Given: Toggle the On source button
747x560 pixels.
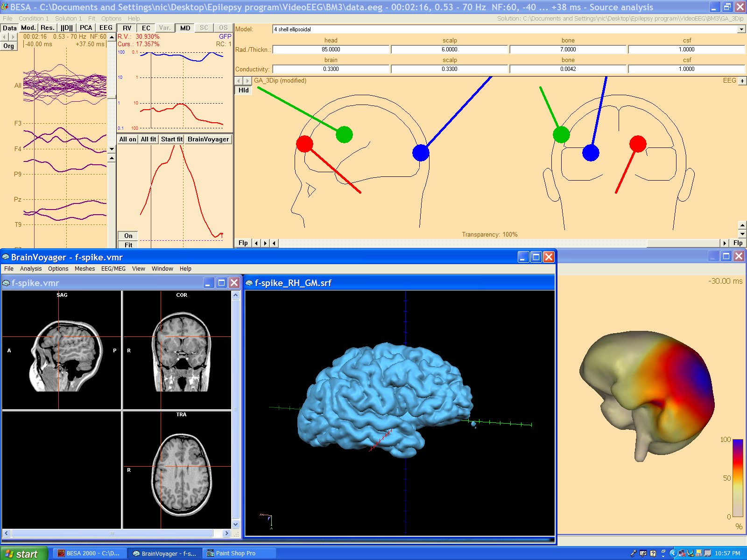Looking at the screenshot, I should [128, 236].
